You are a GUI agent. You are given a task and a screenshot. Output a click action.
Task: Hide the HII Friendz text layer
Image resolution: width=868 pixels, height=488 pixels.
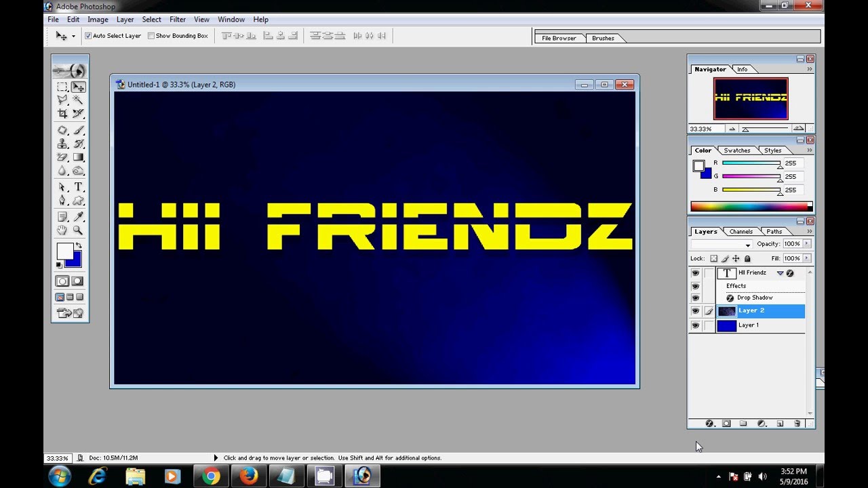tap(695, 273)
